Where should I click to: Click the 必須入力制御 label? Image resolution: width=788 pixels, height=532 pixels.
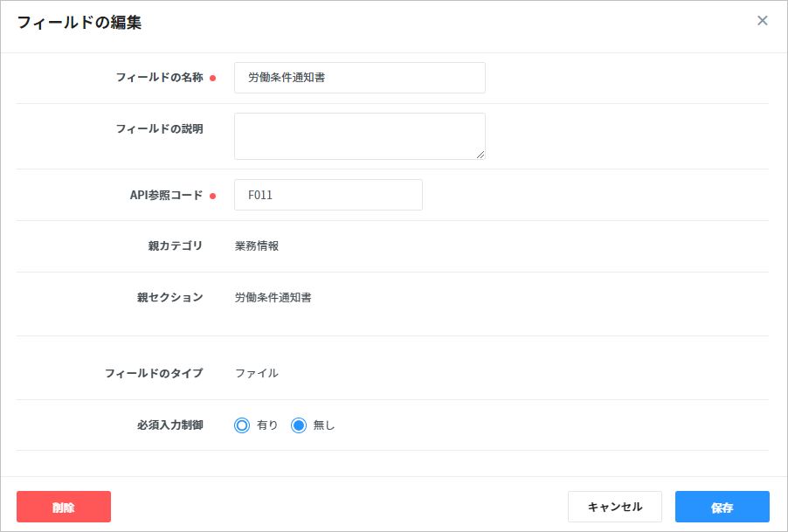(x=169, y=425)
